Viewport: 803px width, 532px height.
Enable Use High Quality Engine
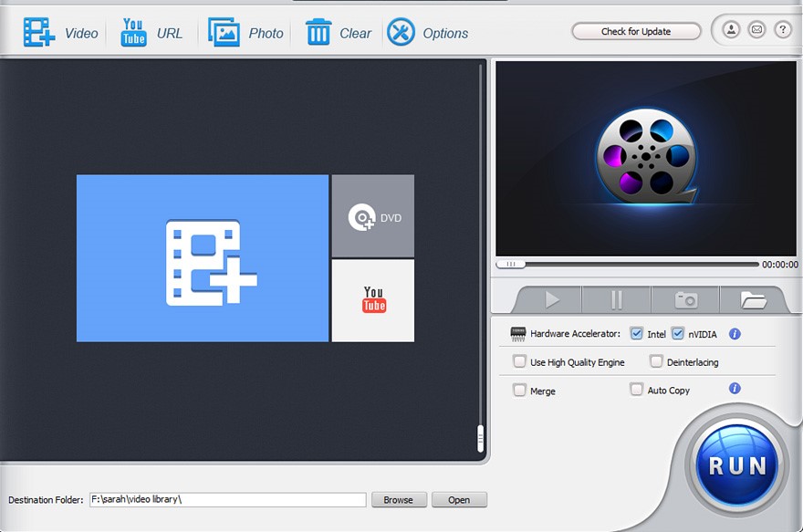[518, 362]
